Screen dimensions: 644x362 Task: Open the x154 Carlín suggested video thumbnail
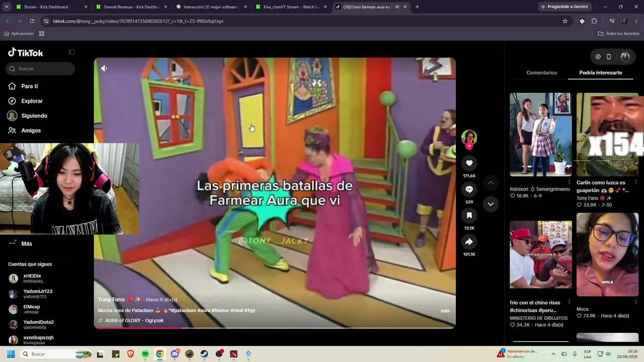pos(607,134)
